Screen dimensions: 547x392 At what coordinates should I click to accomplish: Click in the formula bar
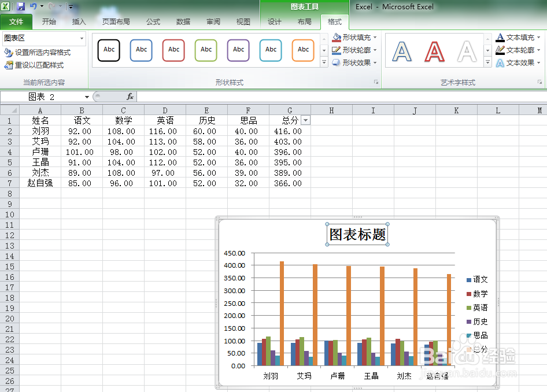coord(341,97)
